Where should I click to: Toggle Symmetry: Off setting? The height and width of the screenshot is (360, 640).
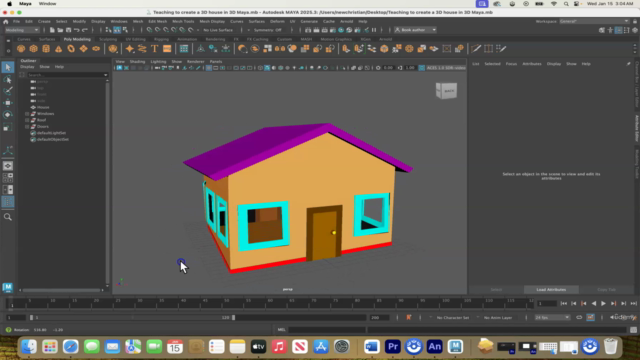pyautogui.click(x=267, y=30)
